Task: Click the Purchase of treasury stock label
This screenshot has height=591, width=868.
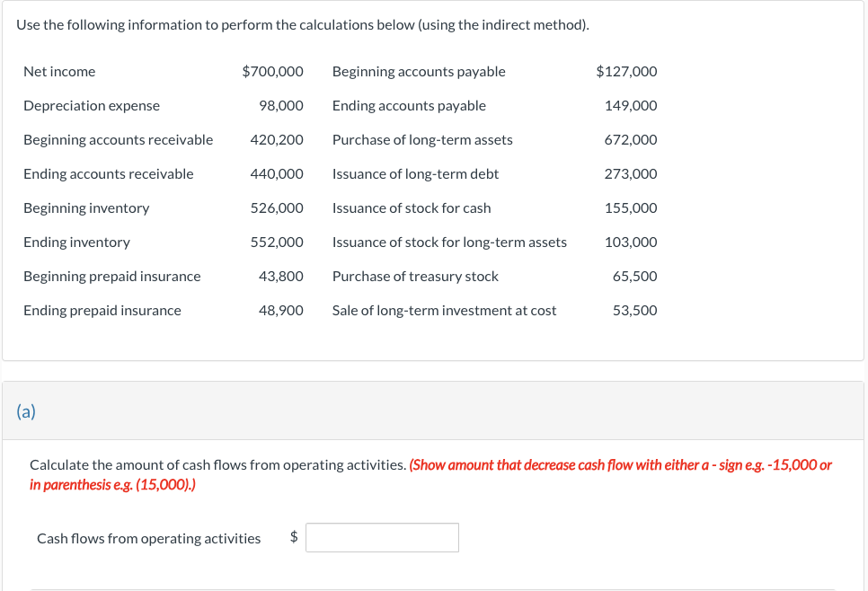Action: point(415,277)
